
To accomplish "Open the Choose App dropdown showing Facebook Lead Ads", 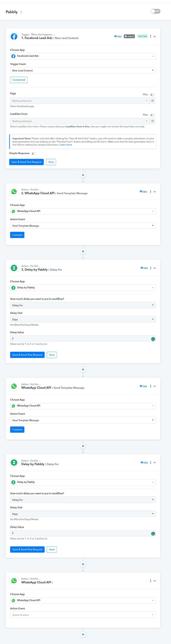I will (x=83, y=56).
